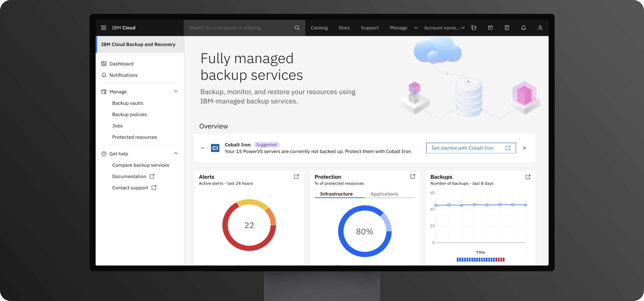
Task: Open the cost estimator calculator
Action: pyautogui.click(x=507, y=28)
